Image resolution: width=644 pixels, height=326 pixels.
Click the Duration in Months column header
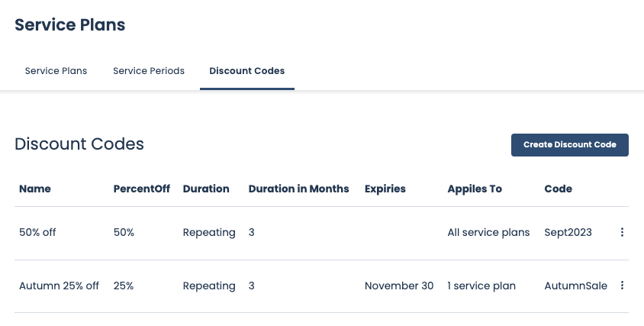[x=298, y=189]
